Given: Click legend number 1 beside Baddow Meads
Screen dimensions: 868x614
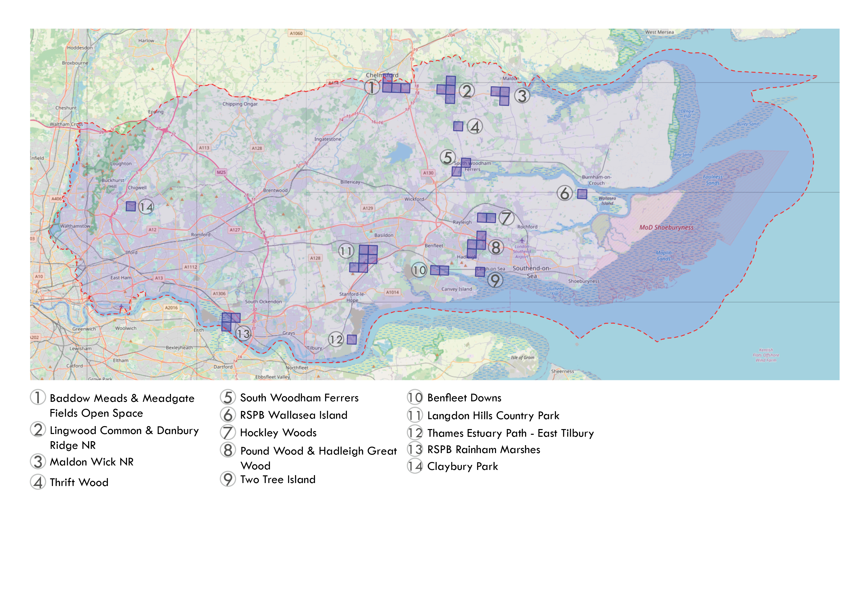Looking at the screenshot, I should (38, 397).
